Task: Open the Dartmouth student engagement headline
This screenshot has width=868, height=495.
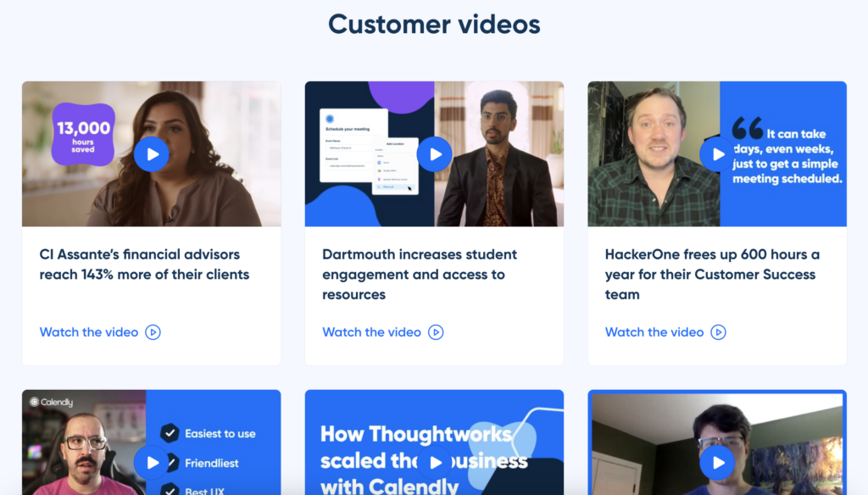Action: pos(420,274)
